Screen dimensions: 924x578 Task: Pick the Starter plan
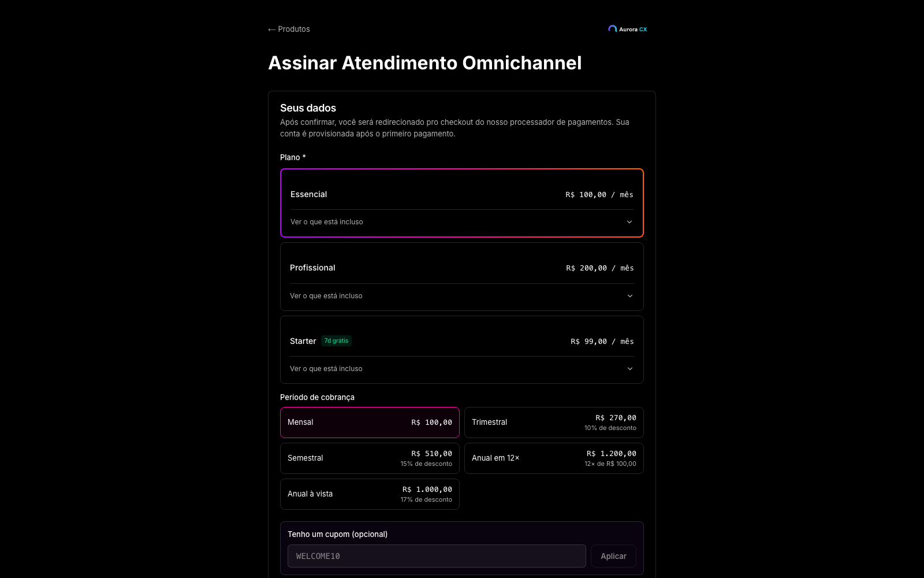click(x=462, y=342)
